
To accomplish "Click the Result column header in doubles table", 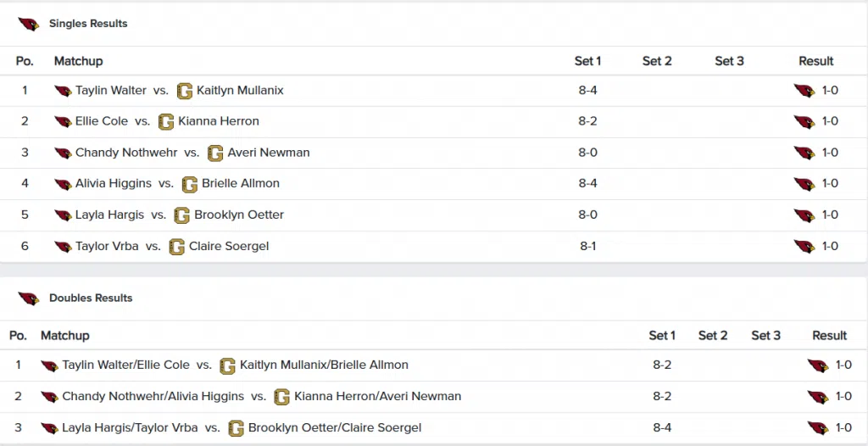I will [829, 336].
